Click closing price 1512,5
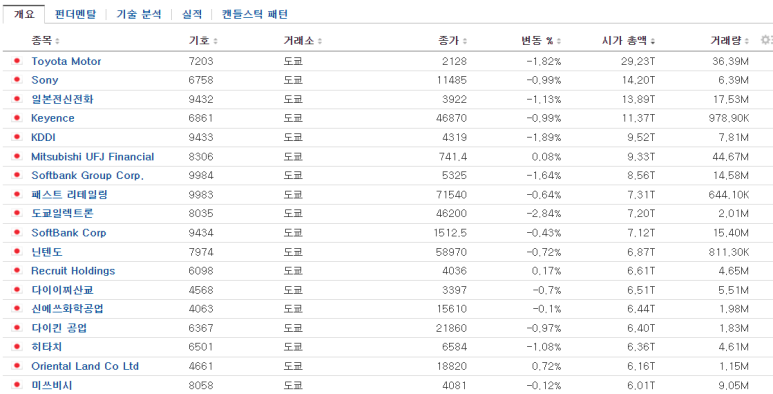The width and height of the screenshot is (773, 394). (x=452, y=232)
